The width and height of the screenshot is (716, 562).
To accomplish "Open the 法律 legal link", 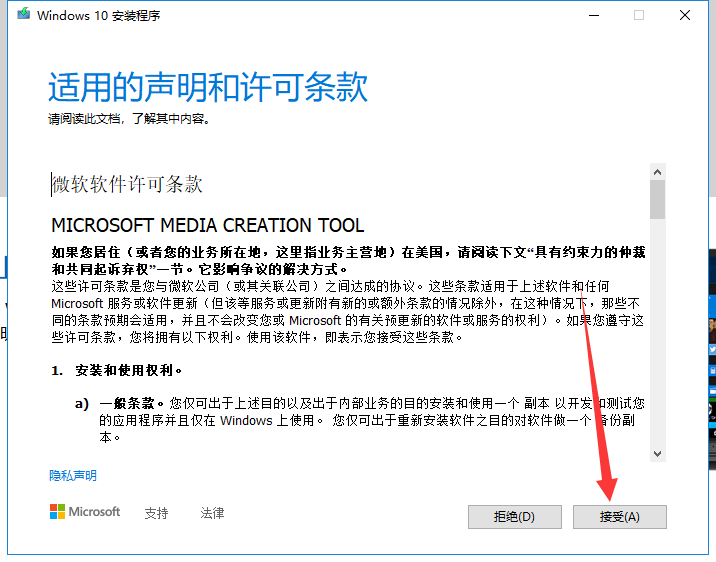I will 212,513.
